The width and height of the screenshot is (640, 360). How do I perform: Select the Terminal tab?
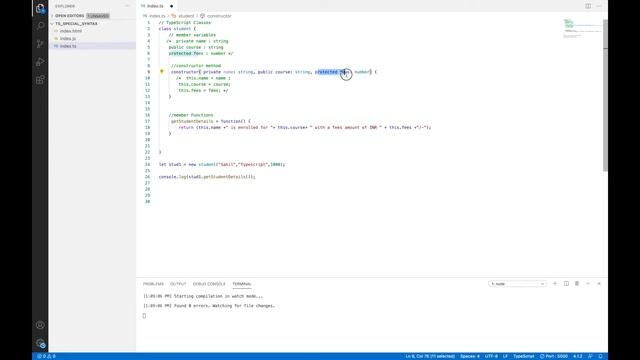(242, 284)
